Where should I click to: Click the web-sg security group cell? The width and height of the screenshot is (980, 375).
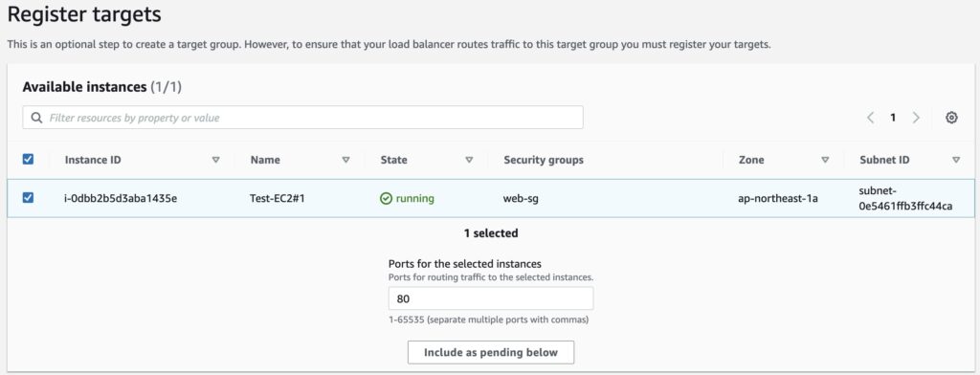pos(522,199)
